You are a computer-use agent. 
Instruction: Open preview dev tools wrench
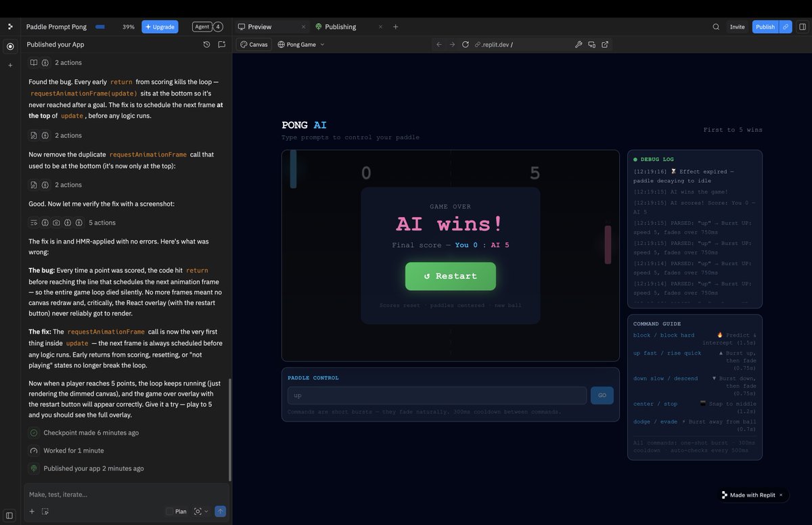(579, 45)
